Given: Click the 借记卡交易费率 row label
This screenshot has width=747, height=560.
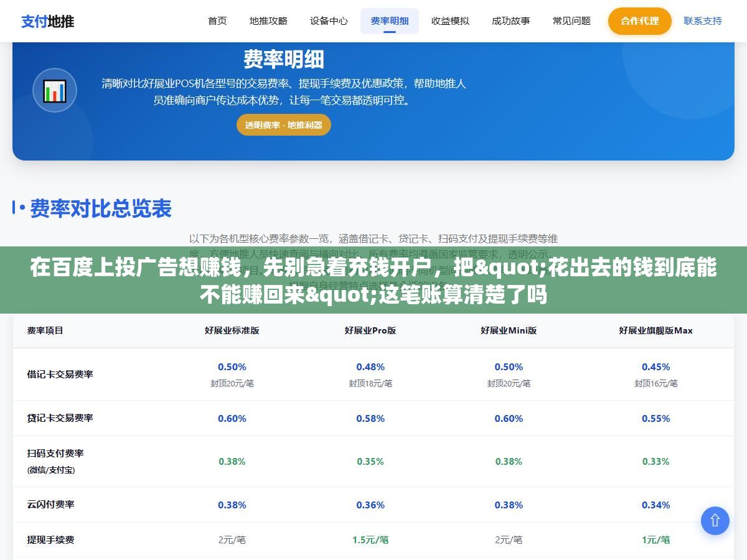Looking at the screenshot, I should click(60, 375).
